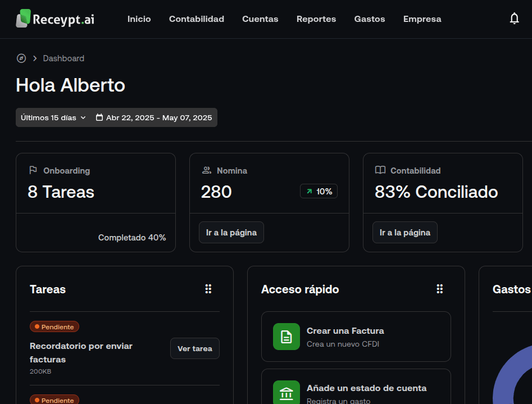Open the Onboarding 8 Tareas card

tap(96, 202)
